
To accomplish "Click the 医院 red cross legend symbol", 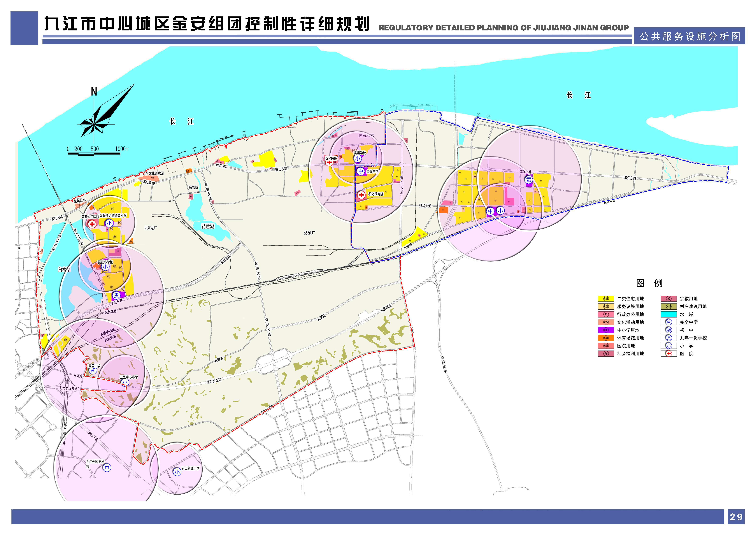I will coord(669,354).
